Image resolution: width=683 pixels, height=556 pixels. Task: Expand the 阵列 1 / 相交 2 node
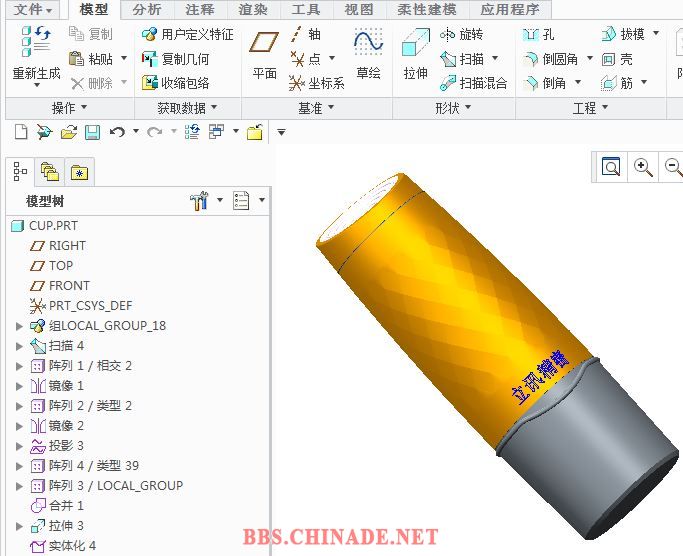[x=19, y=366]
